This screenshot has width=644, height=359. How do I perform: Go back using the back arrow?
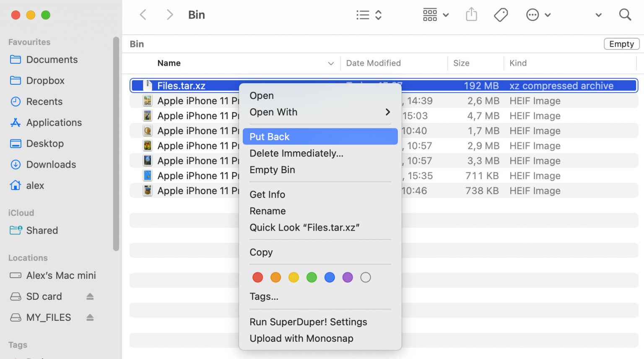click(143, 14)
